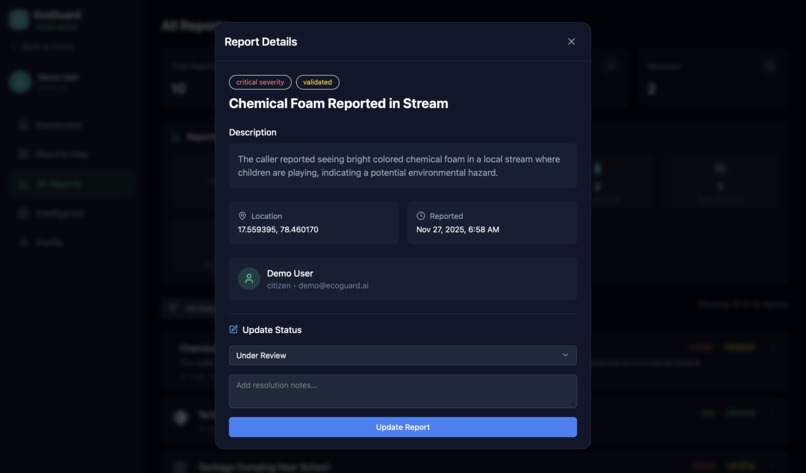Click the Update Status label
The width and height of the screenshot is (806, 473).
tap(272, 330)
